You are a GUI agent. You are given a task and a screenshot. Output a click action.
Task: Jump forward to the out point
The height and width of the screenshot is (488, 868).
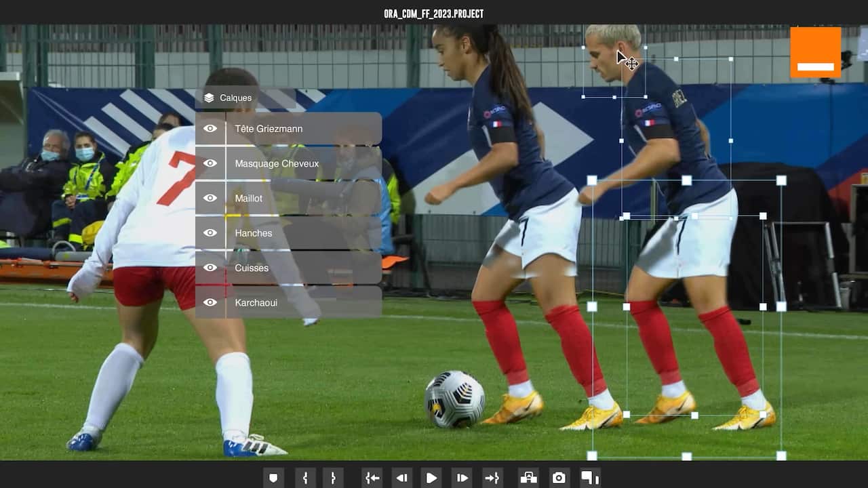coord(493,478)
